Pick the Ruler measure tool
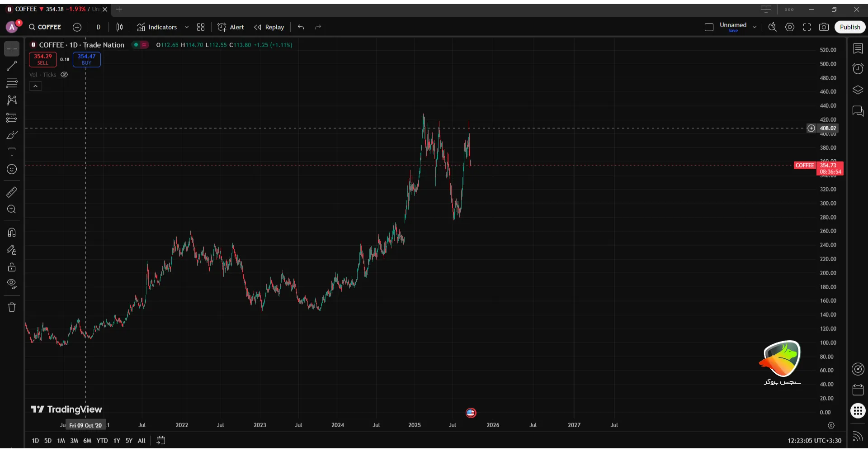Image resolution: width=868 pixels, height=452 pixels. point(12,192)
